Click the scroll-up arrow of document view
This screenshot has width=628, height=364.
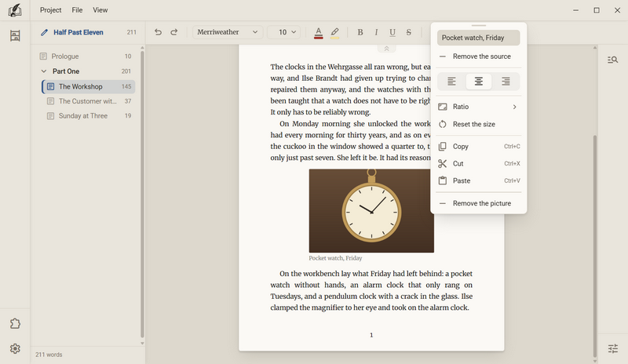pos(595,48)
